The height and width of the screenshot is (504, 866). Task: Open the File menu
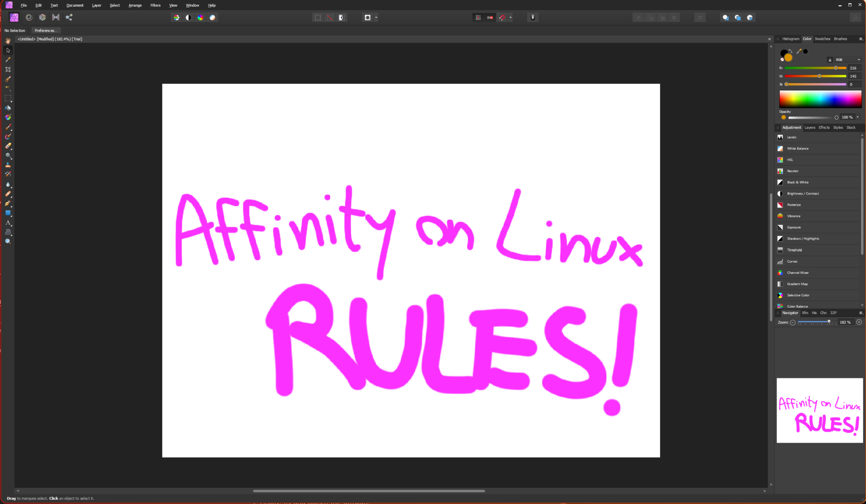(24, 5)
